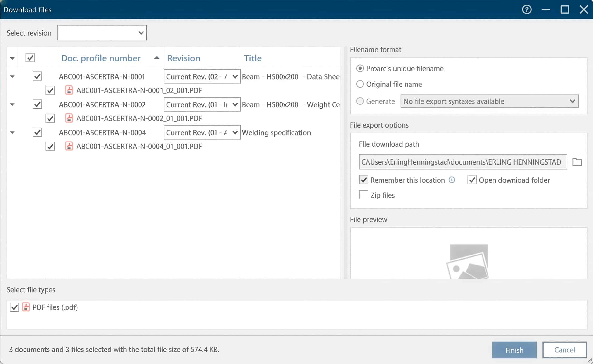This screenshot has height=364, width=593.
Task: Toggle the select-all checkbox in the header
Action: (30, 58)
